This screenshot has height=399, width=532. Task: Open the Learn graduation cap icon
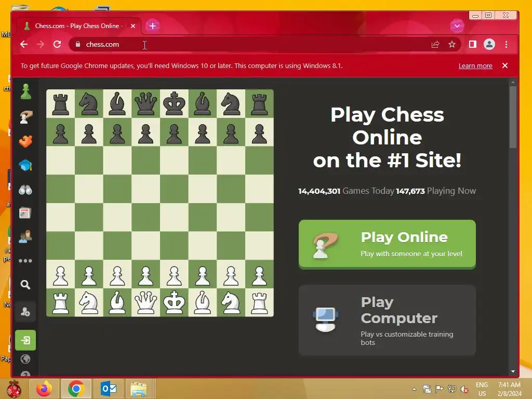click(x=26, y=165)
